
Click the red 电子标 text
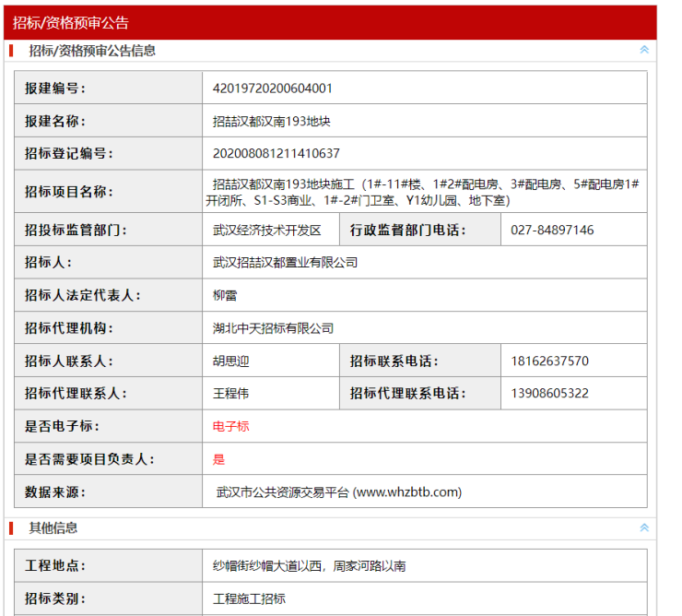230,426
